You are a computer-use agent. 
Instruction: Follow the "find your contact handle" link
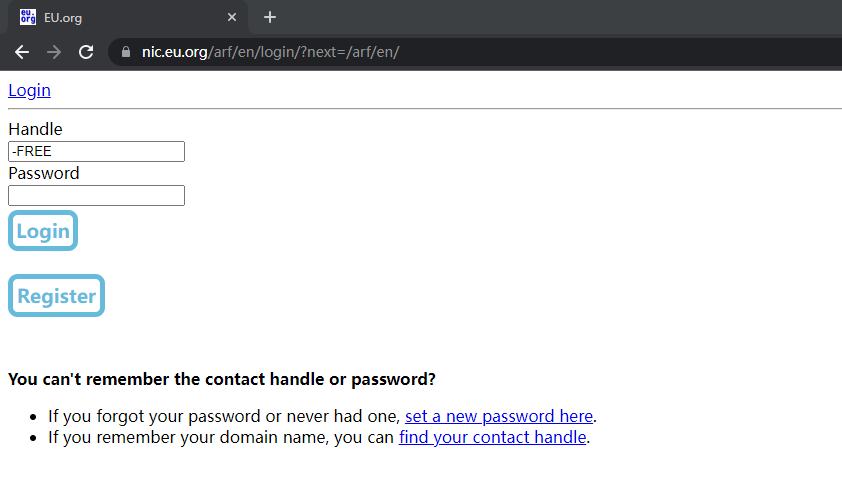pyautogui.click(x=492, y=437)
